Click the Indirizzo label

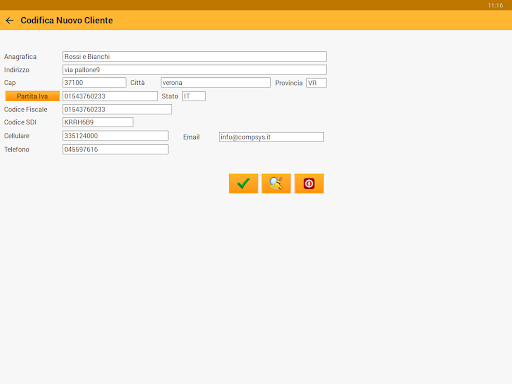[17, 70]
